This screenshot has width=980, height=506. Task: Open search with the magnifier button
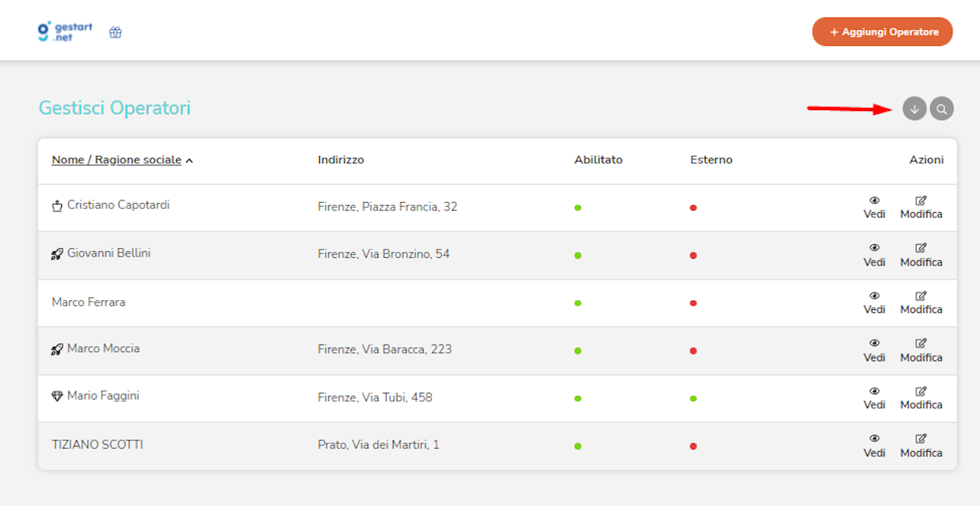[x=942, y=109]
